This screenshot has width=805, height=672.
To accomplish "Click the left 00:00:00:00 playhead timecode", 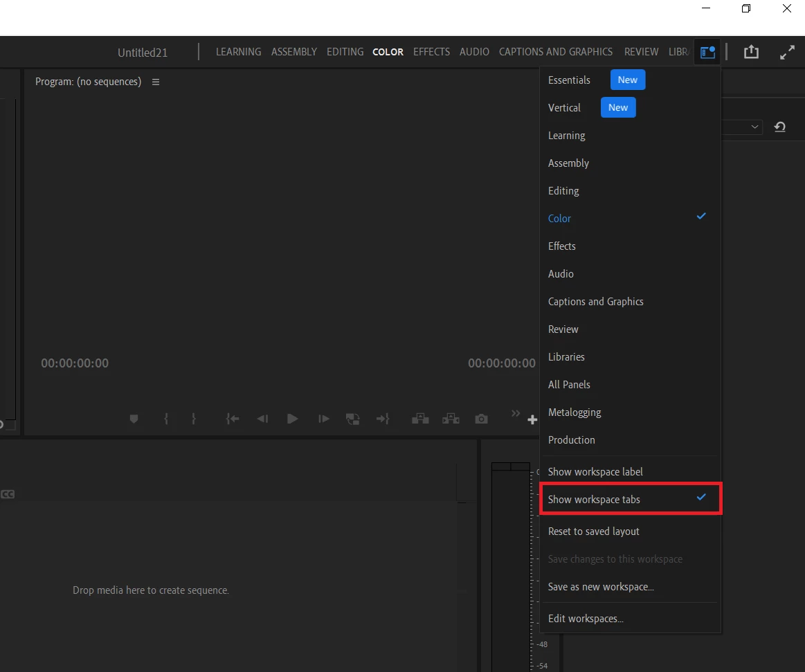I will 75,363.
